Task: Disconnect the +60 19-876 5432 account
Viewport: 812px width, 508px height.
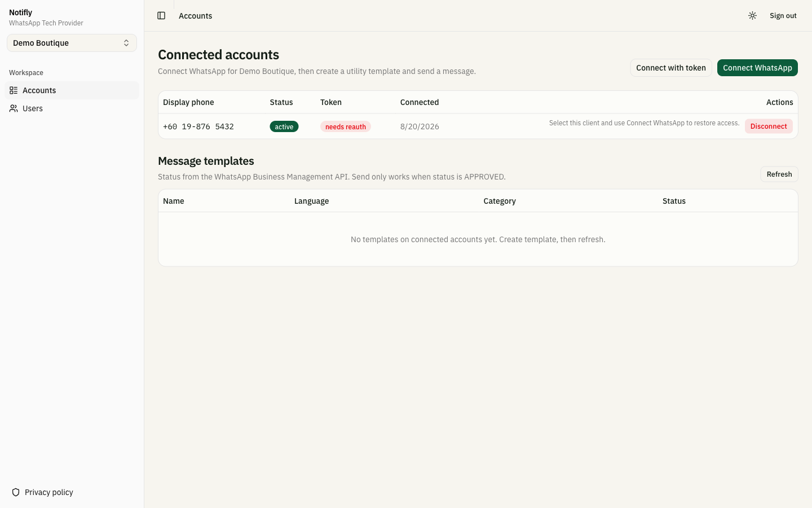Action: (769, 126)
